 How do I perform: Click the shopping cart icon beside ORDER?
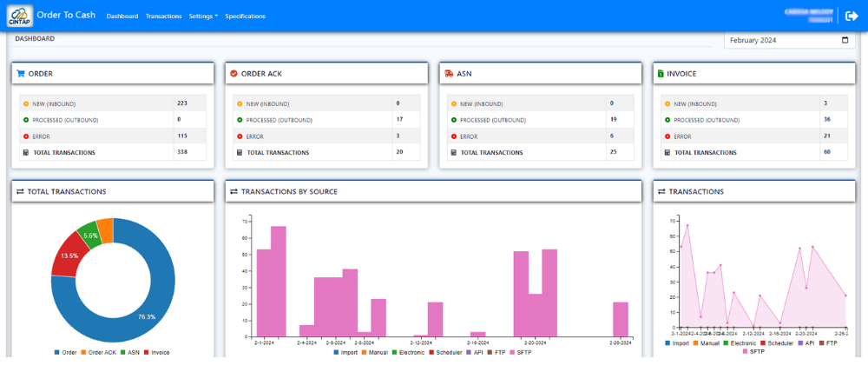21,73
